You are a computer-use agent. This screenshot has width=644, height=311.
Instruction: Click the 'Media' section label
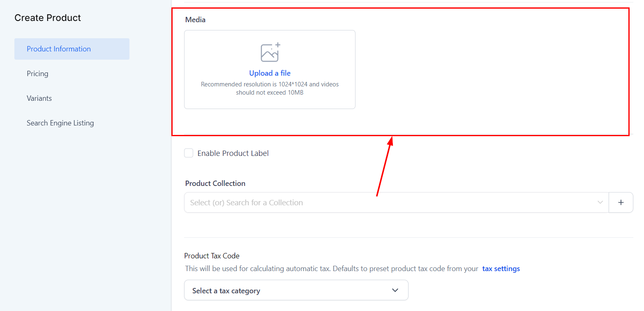(195, 19)
